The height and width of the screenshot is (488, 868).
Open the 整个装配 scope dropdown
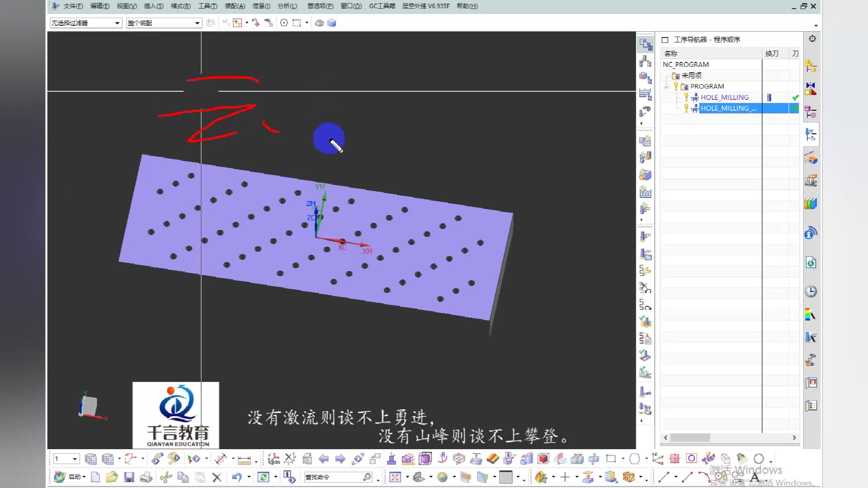(197, 23)
